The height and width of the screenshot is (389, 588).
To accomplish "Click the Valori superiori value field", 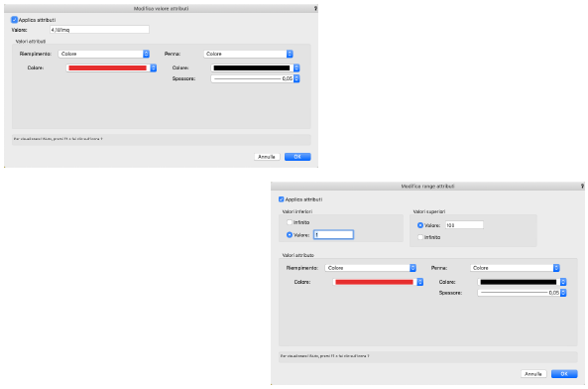I will [464, 225].
